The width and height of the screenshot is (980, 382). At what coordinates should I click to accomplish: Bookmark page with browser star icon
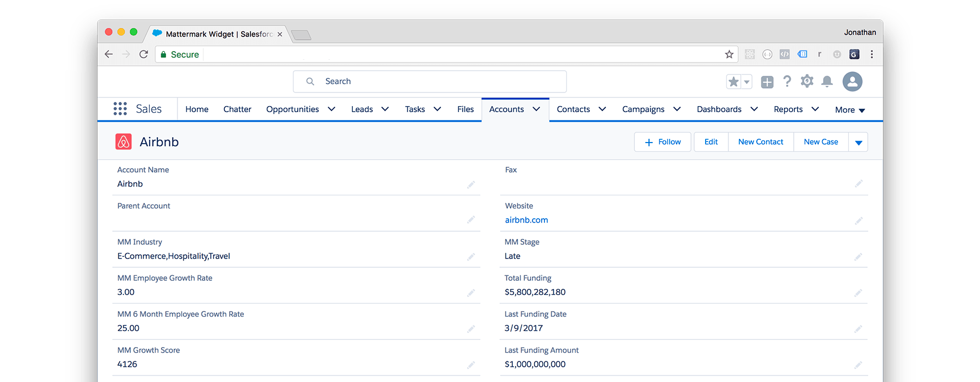click(x=729, y=54)
